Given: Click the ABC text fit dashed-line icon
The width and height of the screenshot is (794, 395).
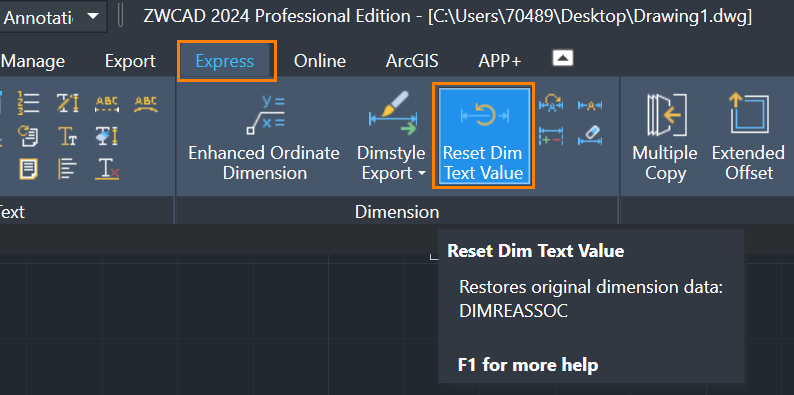Looking at the screenshot, I should coord(107,104).
